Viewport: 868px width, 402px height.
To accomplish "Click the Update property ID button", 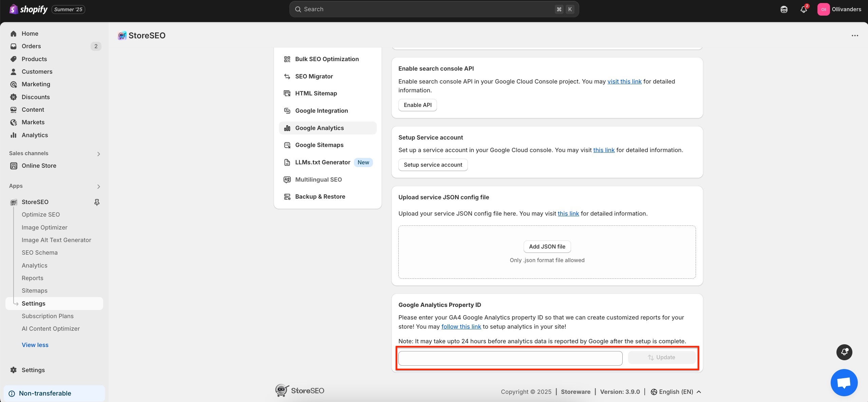I will point(662,358).
